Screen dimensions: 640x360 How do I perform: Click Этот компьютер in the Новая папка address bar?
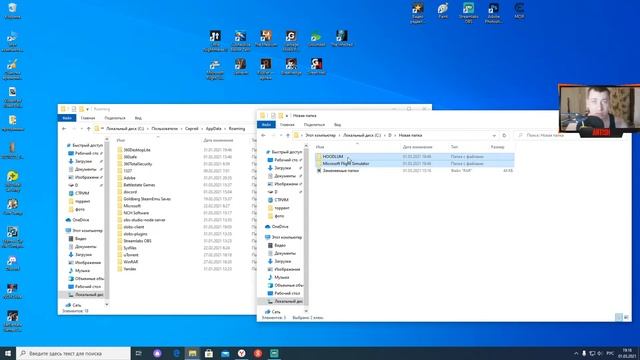coord(320,135)
